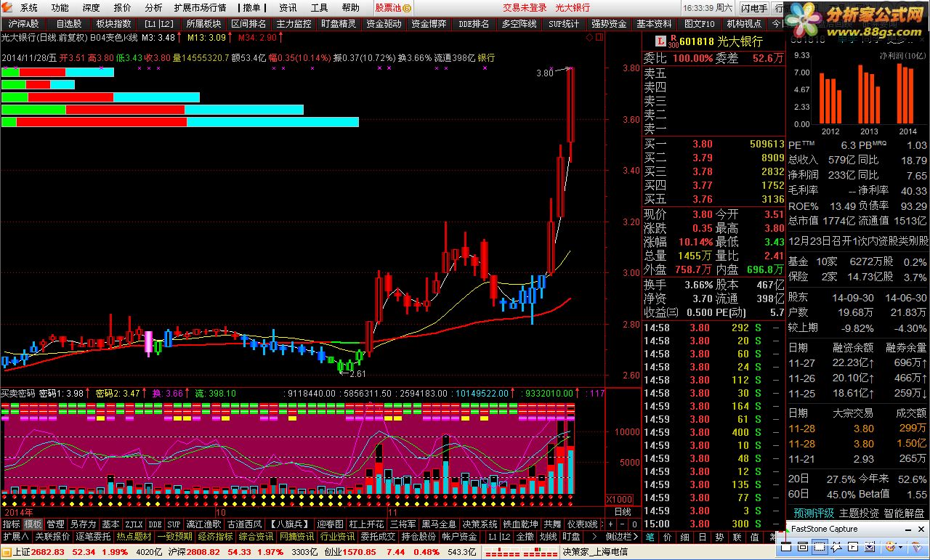Switch to the 板块指数 tab
Screen dimensions: 930x560
113,24
